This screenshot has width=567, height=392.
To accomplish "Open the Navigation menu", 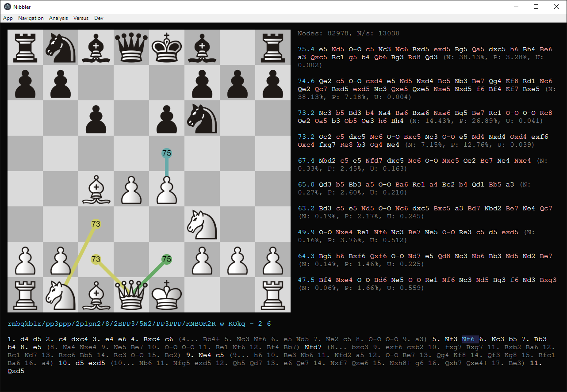I will pos(31,18).
